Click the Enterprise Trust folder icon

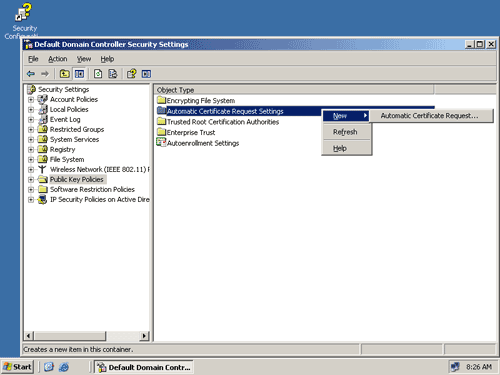pos(161,132)
